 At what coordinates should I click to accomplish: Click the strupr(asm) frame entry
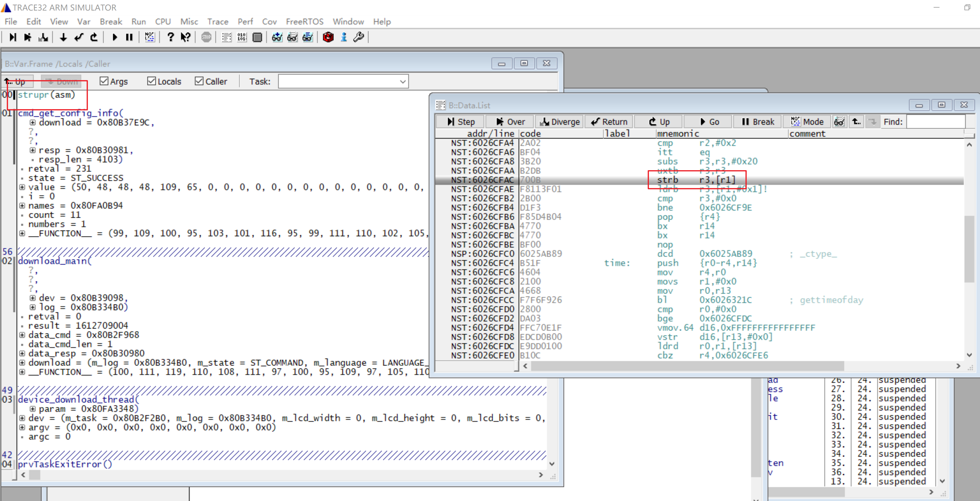46,95
